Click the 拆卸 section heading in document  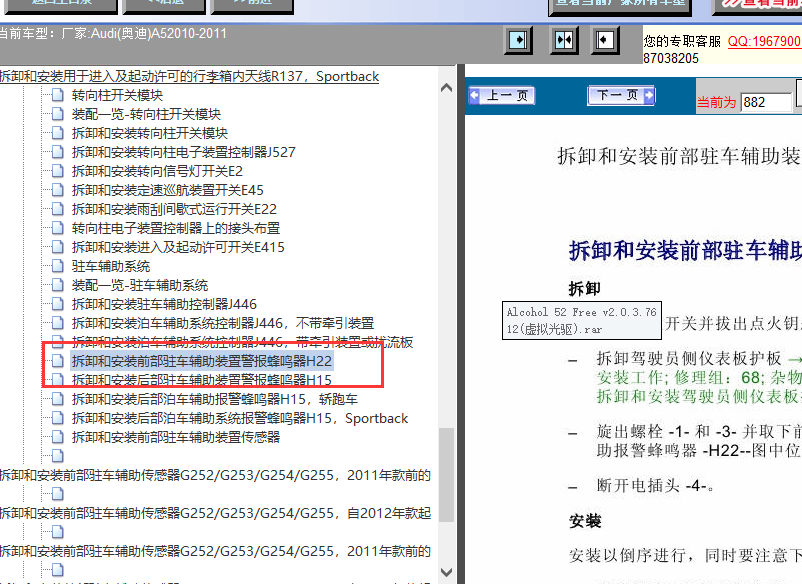coord(585,289)
